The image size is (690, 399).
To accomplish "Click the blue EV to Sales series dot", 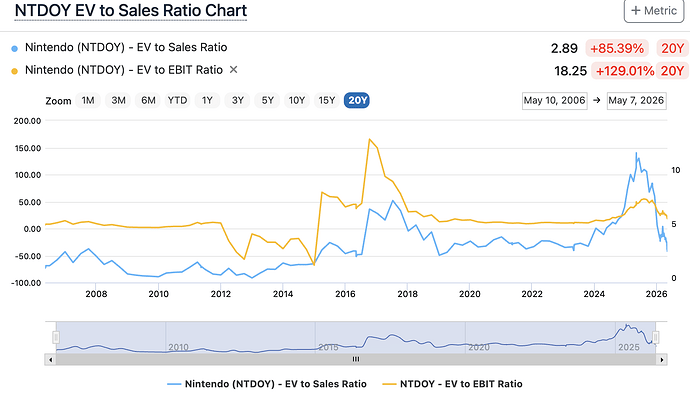I will (15, 49).
